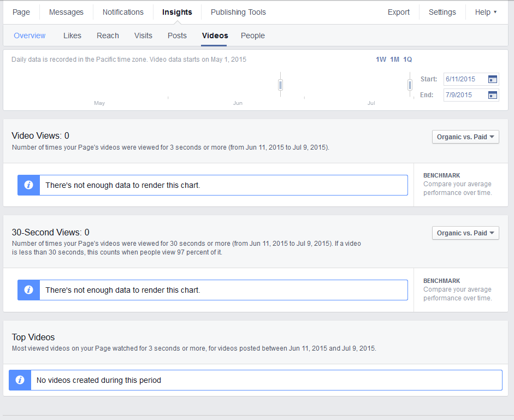The height and width of the screenshot is (420, 514).
Task: View the People insights section
Action: pyautogui.click(x=252, y=36)
